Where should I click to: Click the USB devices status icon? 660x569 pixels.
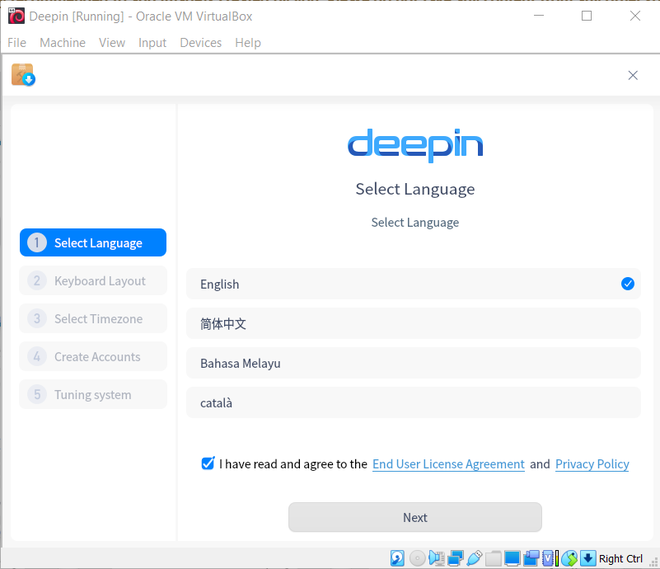(474, 558)
